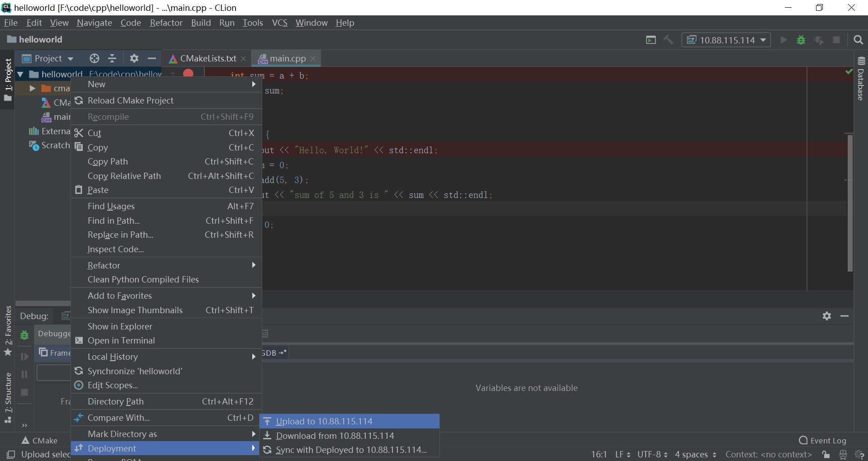Image resolution: width=868 pixels, height=461 pixels.
Task: Close the main.cpp tab
Action: click(x=313, y=59)
